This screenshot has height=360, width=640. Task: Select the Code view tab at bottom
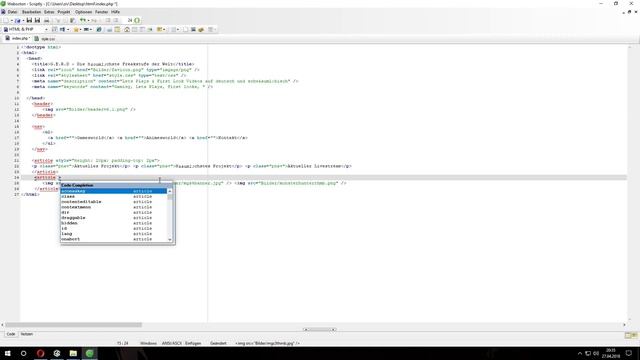[x=11, y=334]
